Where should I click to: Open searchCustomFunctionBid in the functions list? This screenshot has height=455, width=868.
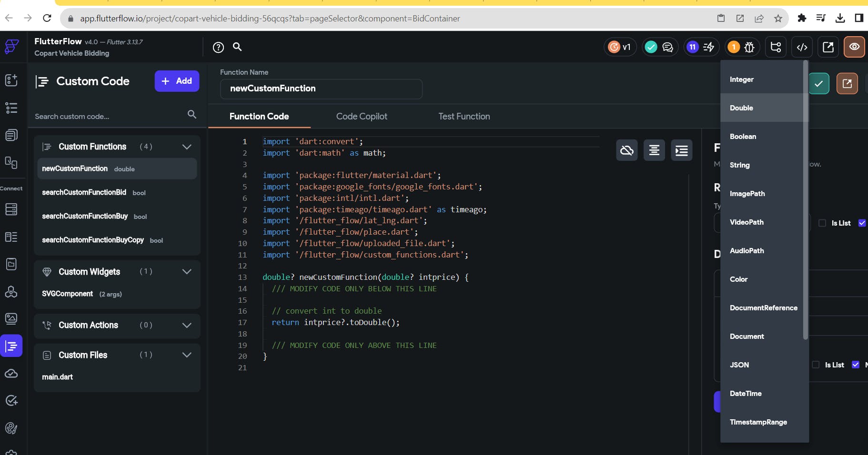pos(84,192)
